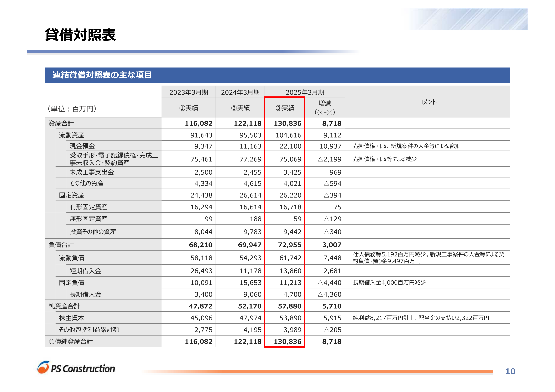555x392 pixels.
Task: Select the ③実績 subheader
Action: tap(285, 108)
